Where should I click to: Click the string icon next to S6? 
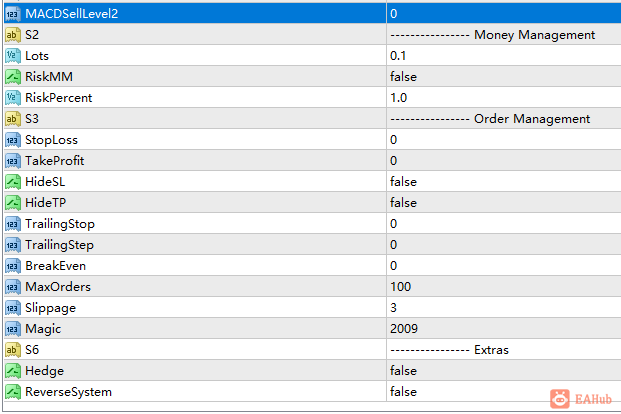coord(13,350)
